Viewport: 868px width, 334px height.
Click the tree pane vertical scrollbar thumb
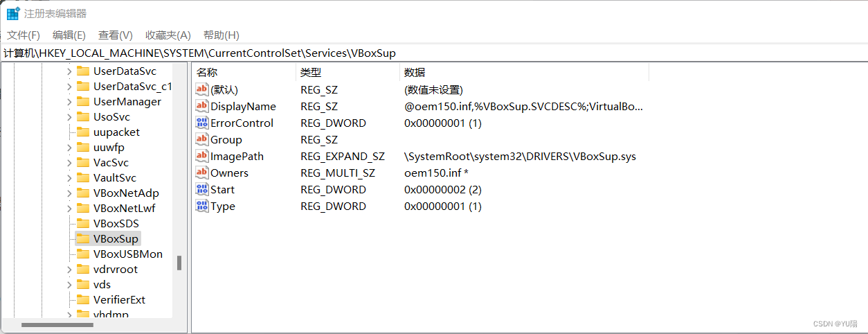coord(179,263)
